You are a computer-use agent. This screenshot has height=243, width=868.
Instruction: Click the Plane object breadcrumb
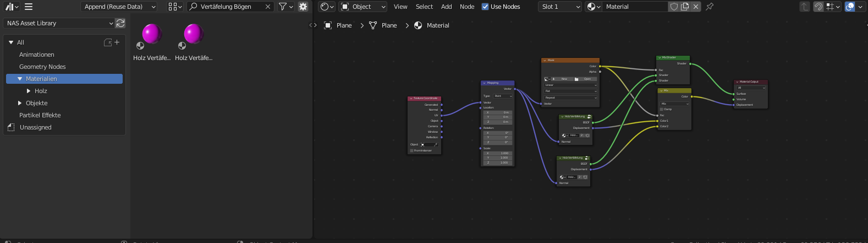click(338, 25)
